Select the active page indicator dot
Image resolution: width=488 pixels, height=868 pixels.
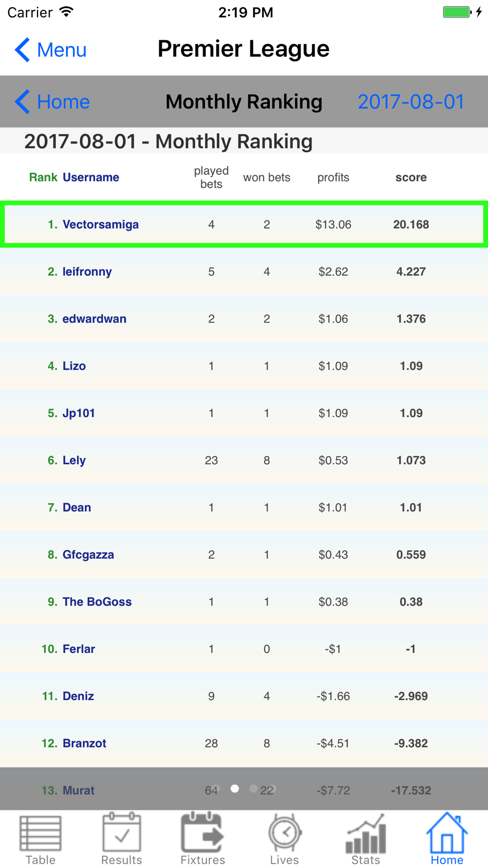(235, 788)
